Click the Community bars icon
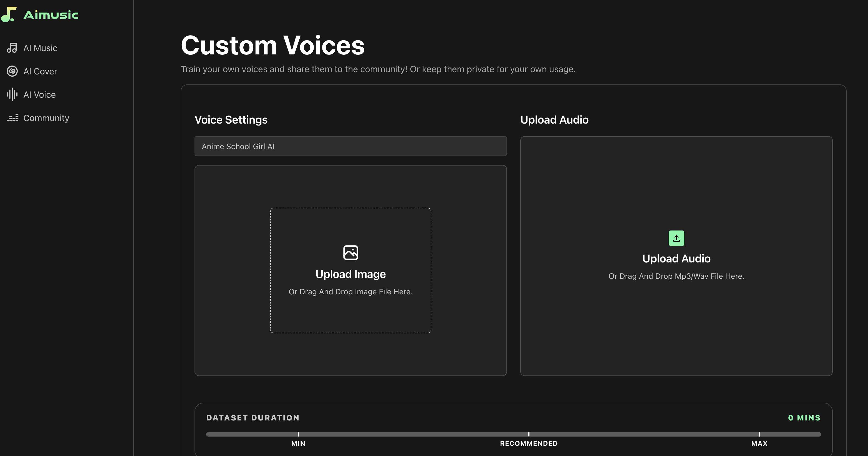The image size is (868, 456). coord(12,118)
